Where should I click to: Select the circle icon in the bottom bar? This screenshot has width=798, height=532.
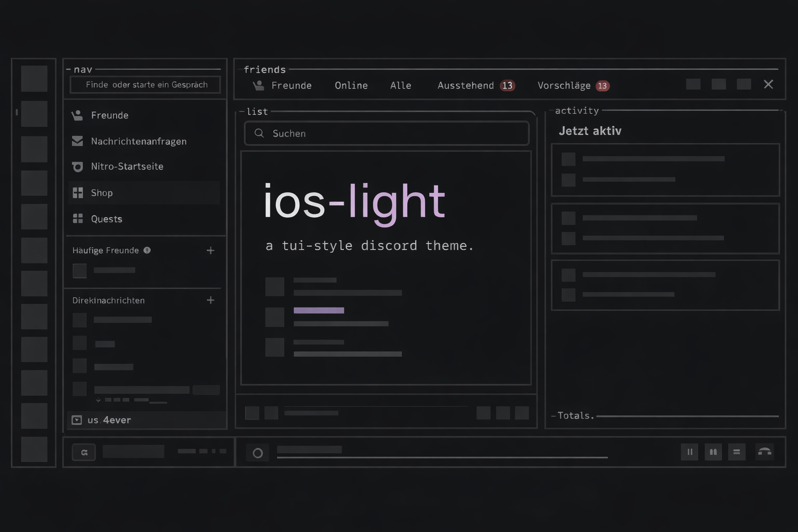(258, 453)
